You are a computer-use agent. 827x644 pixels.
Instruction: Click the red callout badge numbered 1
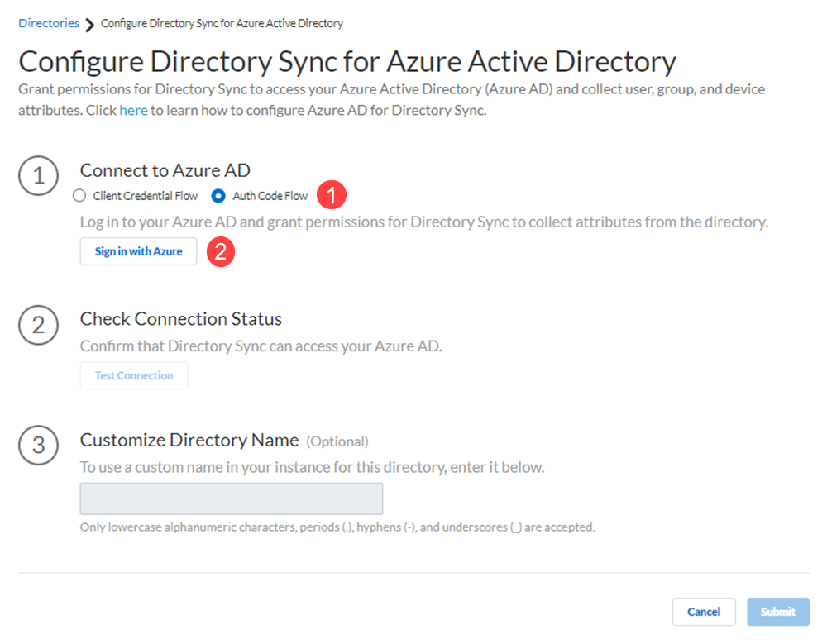tap(332, 196)
